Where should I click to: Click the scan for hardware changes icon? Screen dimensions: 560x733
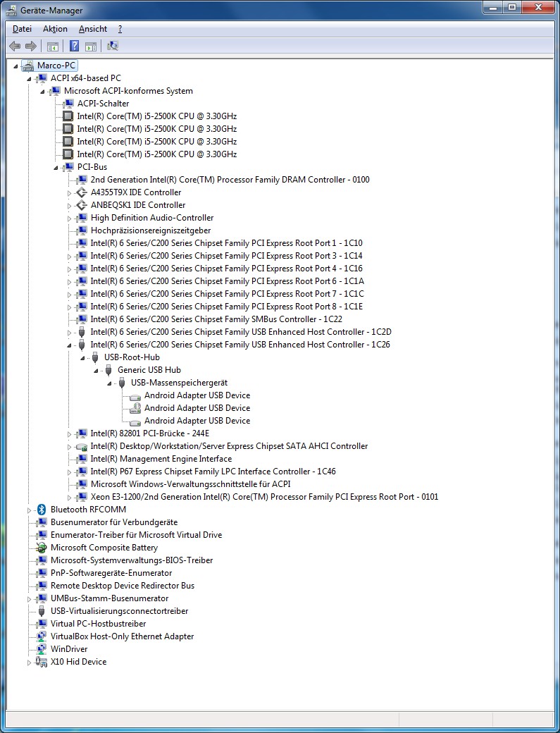[113, 46]
